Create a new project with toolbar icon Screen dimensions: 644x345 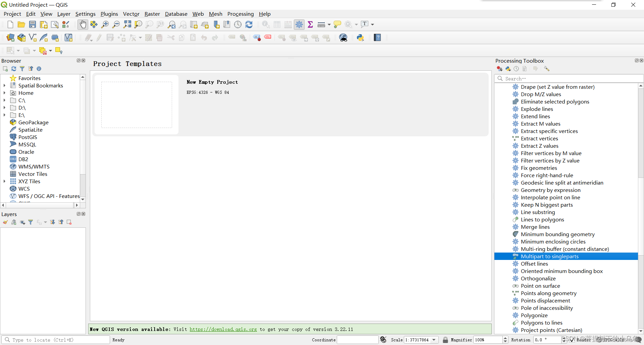click(x=10, y=24)
